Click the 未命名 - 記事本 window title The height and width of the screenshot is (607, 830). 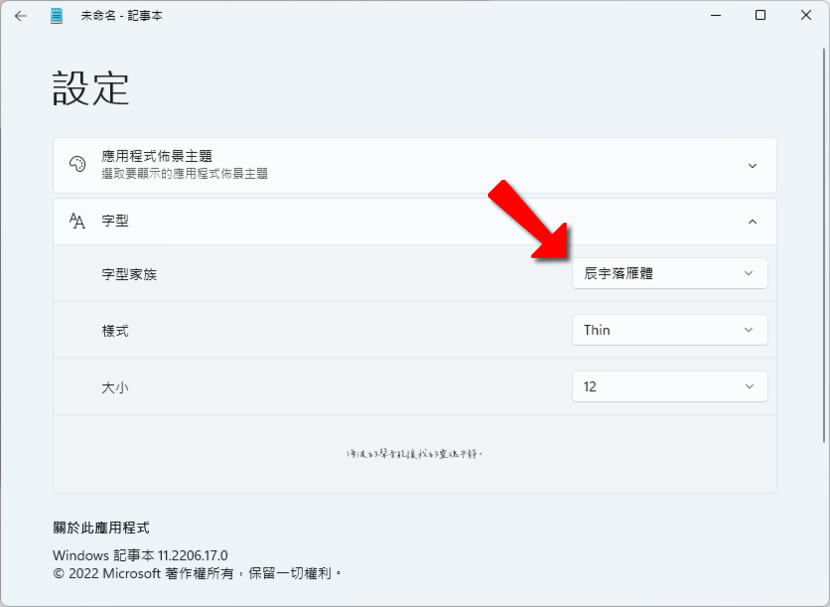(121, 16)
